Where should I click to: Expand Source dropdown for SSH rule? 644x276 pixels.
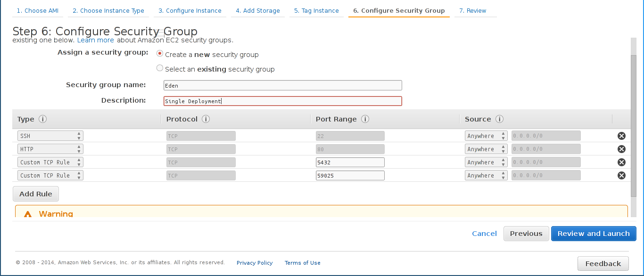pyautogui.click(x=486, y=136)
